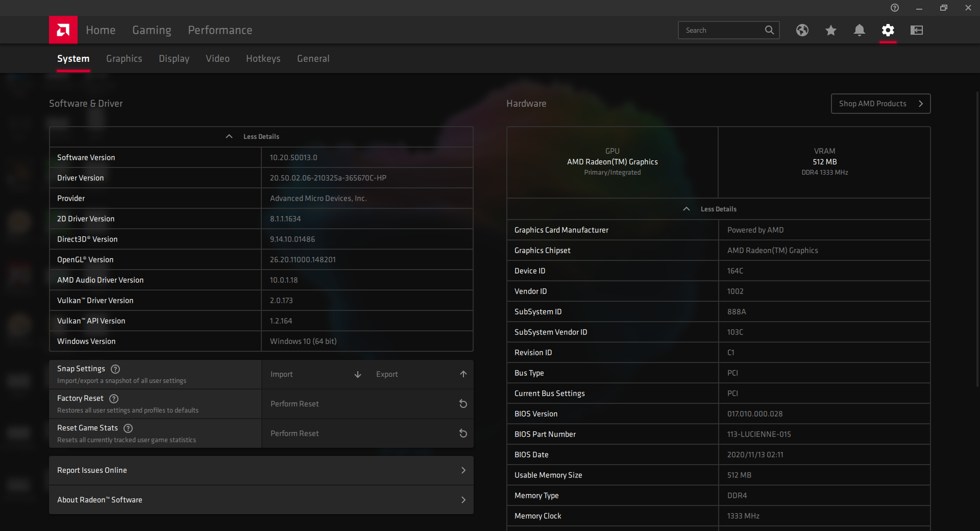Click Snap Settings help icon
The image size is (980, 531).
(115, 369)
